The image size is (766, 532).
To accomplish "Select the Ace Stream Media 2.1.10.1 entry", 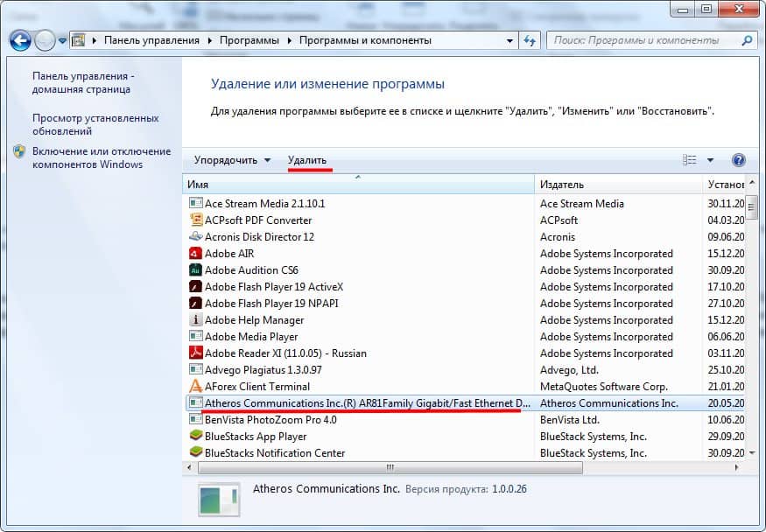I will pos(264,204).
